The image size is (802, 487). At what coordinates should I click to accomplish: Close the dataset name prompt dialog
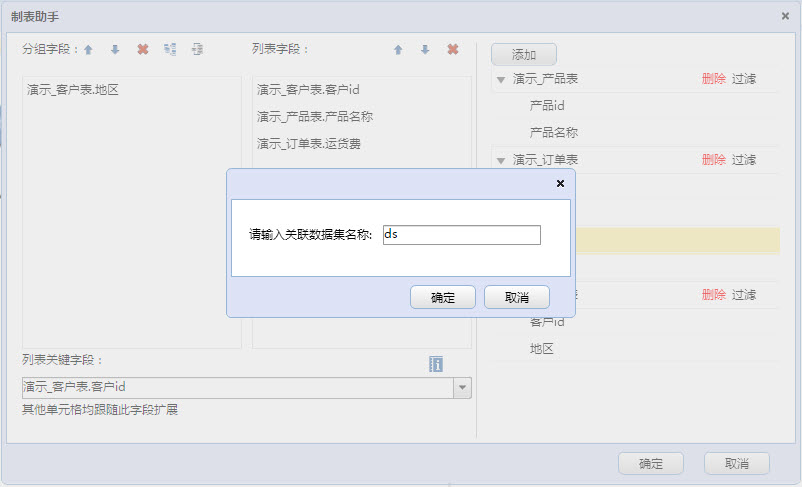tap(560, 183)
